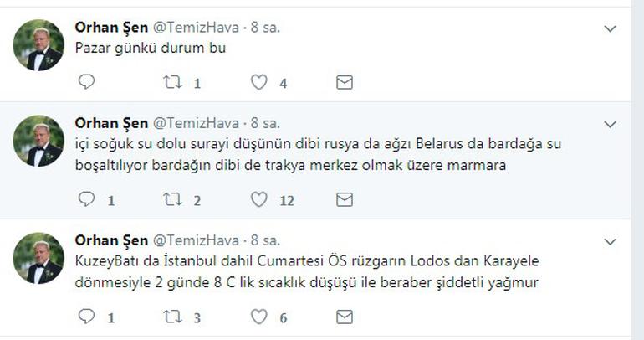Click the avatar on the first tweet
Viewport: 644px width, 340px height.
(38, 46)
